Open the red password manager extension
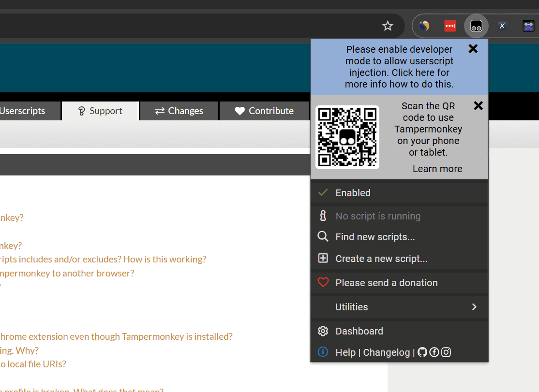 point(450,26)
